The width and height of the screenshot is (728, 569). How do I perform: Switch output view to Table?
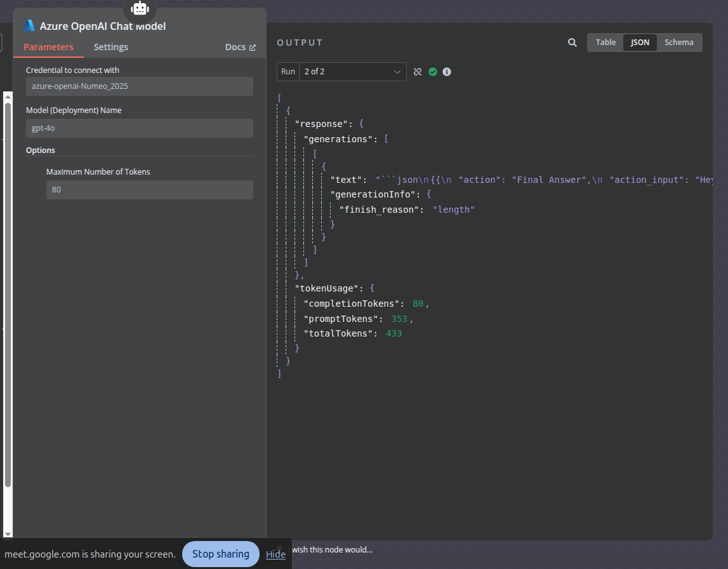pos(606,43)
